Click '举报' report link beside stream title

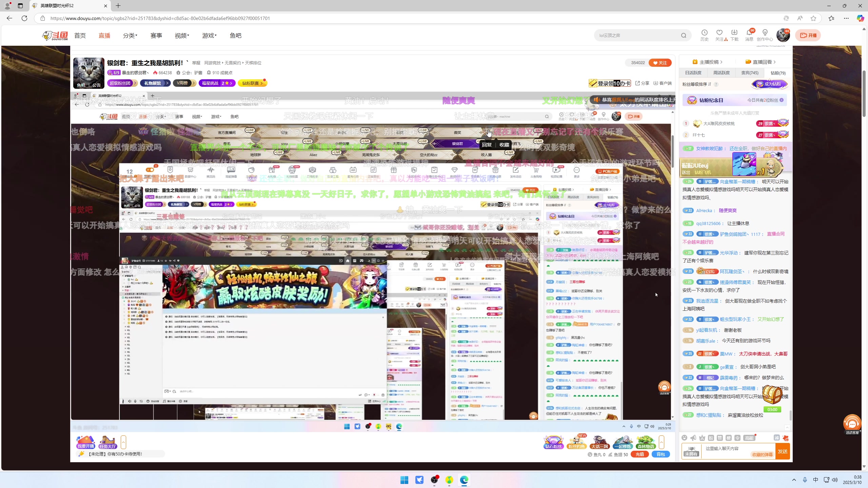pyautogui.click(x=196, y=63)
